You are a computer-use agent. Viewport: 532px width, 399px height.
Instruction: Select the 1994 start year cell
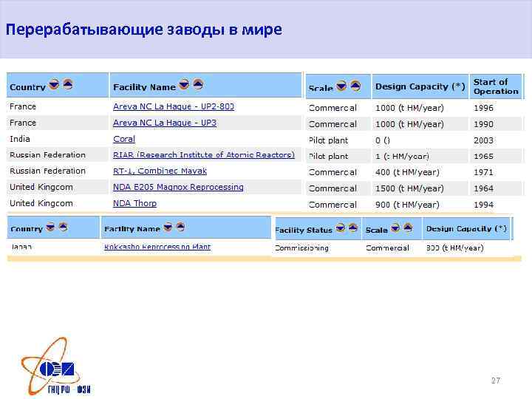[x=483, y=205]
